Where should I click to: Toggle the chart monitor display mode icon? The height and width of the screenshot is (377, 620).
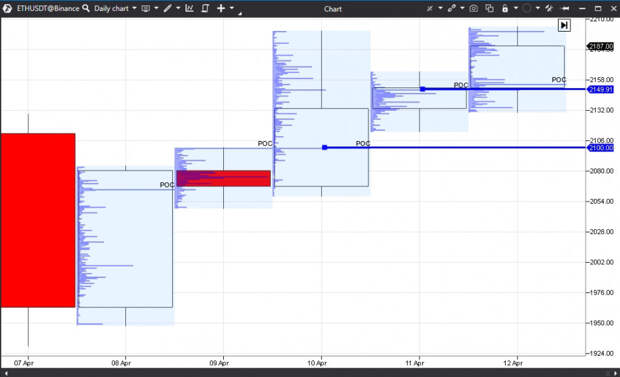pyautogui.click(x=146, y=8)
